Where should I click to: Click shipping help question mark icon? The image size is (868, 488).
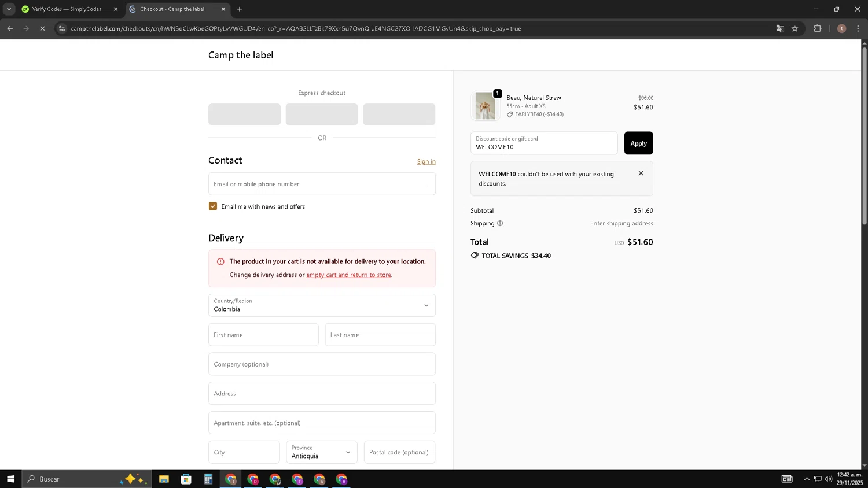500,223
